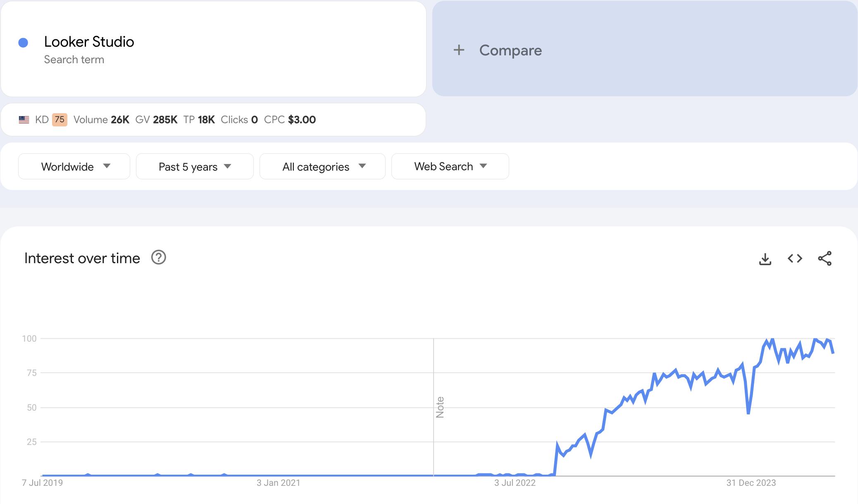Open the All categories dropdown

click(x=322, y=166)
